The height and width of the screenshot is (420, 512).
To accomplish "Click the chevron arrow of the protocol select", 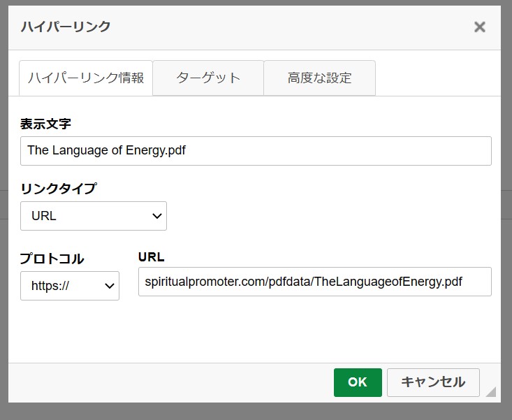I will coord(110,286).
